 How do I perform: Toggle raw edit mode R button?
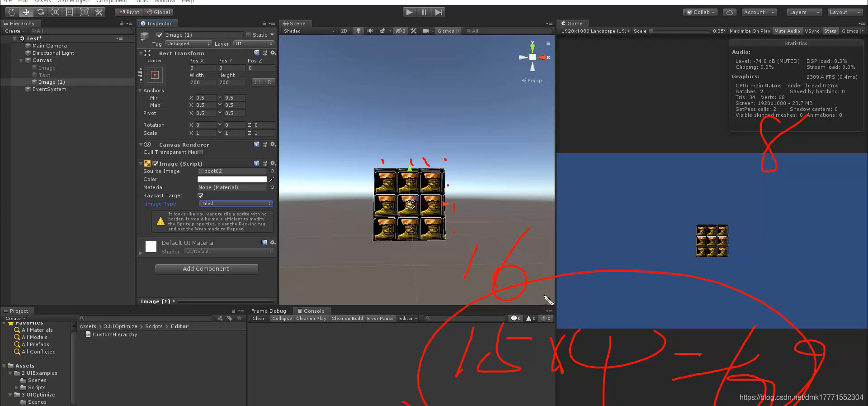pos(269,82)
